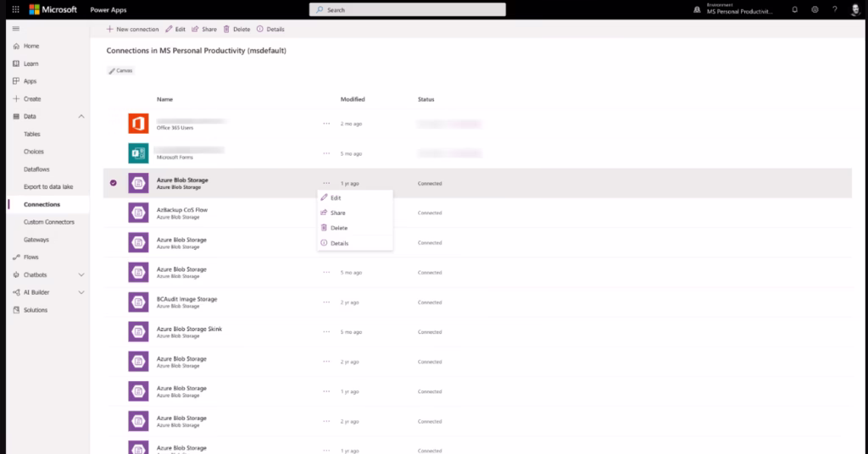Click the Azure Blob Storage Skink name

point(189,329)
